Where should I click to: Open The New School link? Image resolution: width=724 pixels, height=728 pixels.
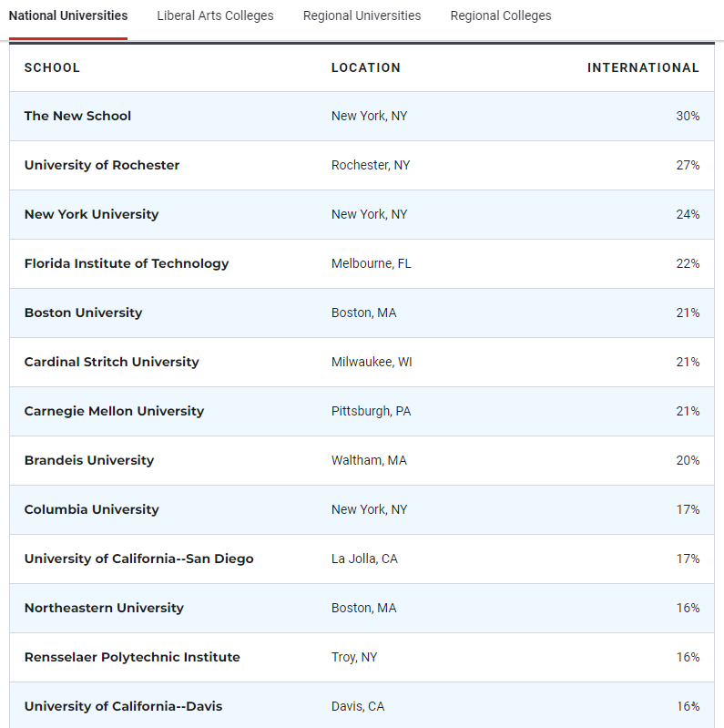pyautogui.click(x=77, y=116)
